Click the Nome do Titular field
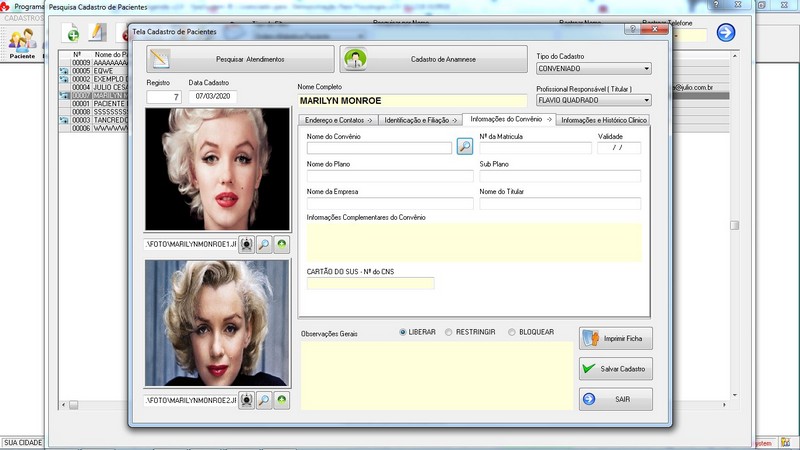This screenshot has width=800, height=450. [x=560, y=204]
